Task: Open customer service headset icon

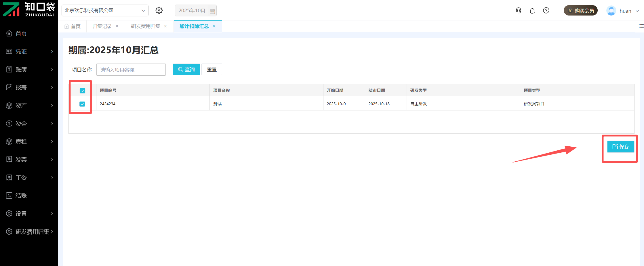Action: pyautogui.click(x=518, y=11)
